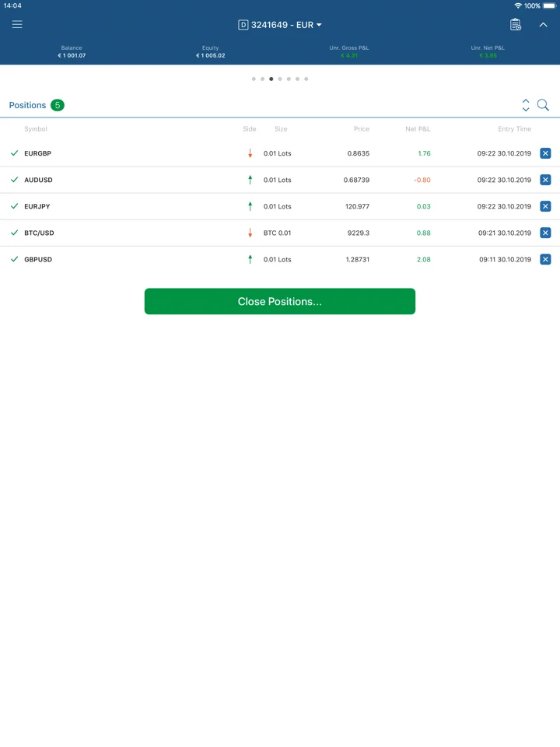560x747 pixels.
Task: Search positions with magnifier icon
Action: click(543, 105)
